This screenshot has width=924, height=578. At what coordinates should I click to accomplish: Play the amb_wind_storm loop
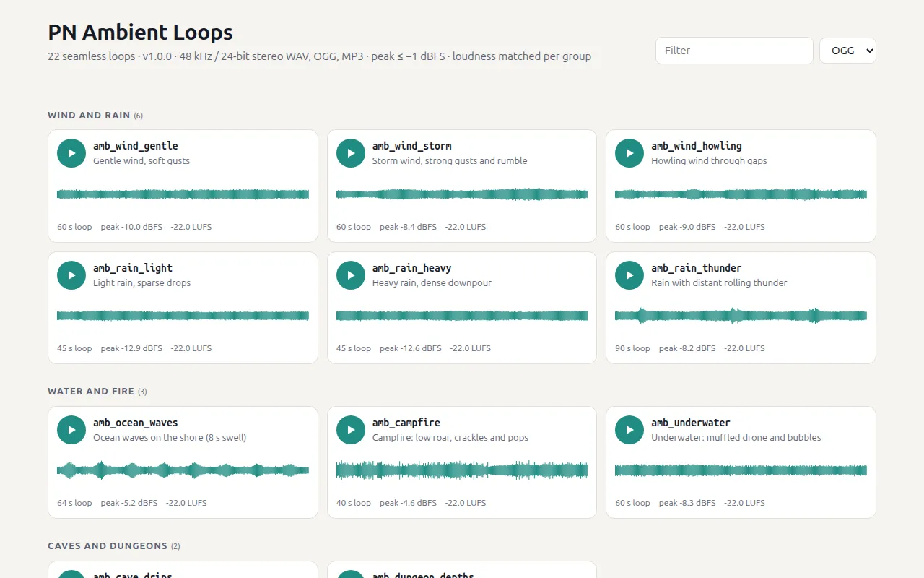point(351,153)
